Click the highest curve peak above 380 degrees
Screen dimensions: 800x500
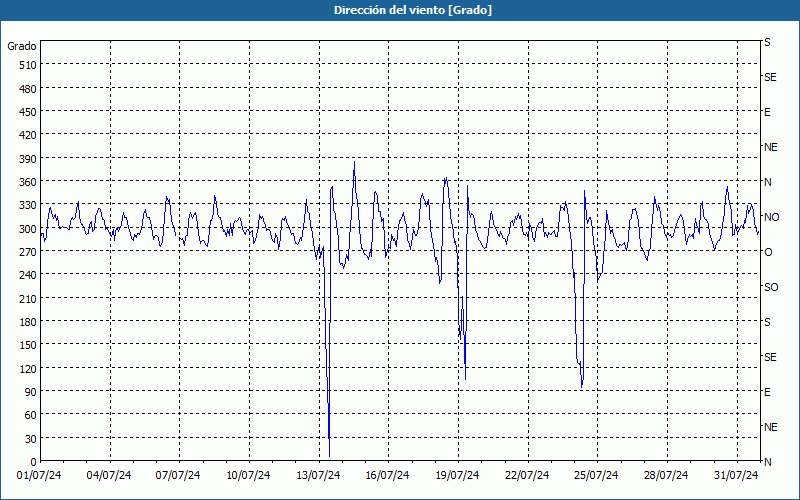355,163
